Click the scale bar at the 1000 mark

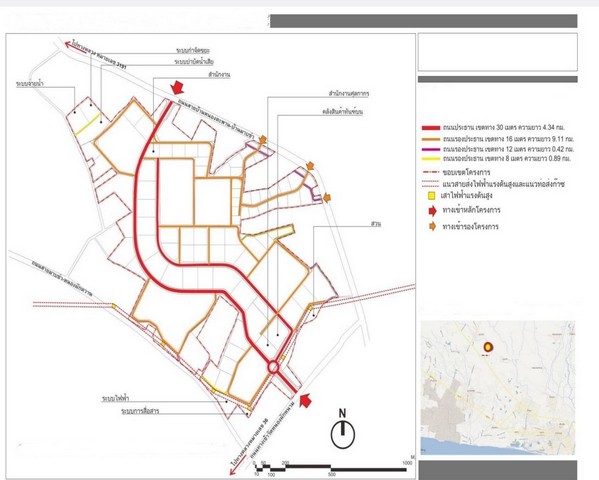click(407, 463)
